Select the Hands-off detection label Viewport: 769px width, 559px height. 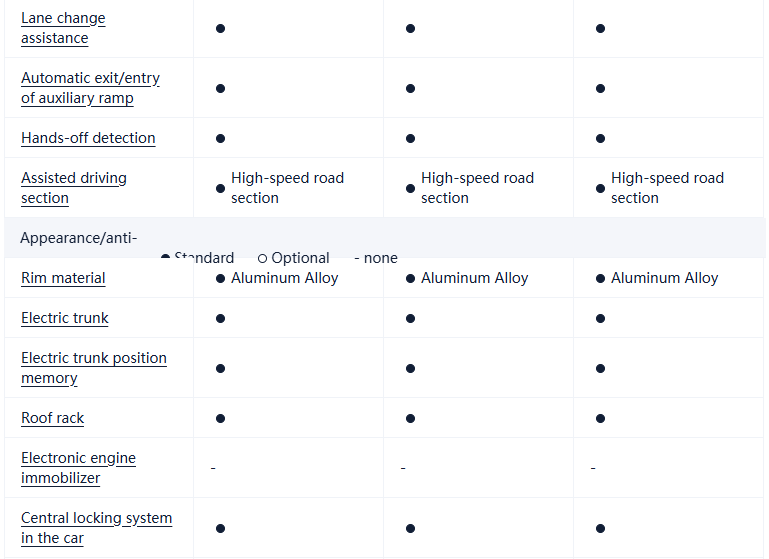pyautogui.click(x=88, y=138)
